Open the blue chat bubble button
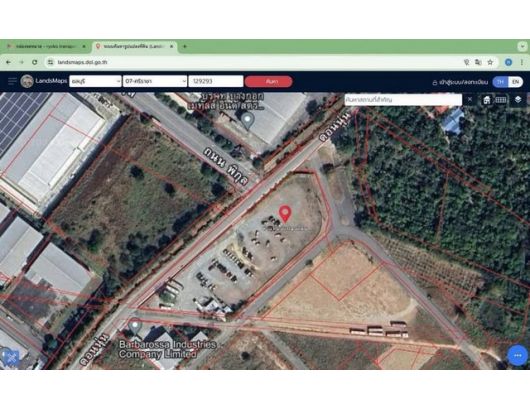530x410 pixels. pyautogui.click(x=517, y=355)
